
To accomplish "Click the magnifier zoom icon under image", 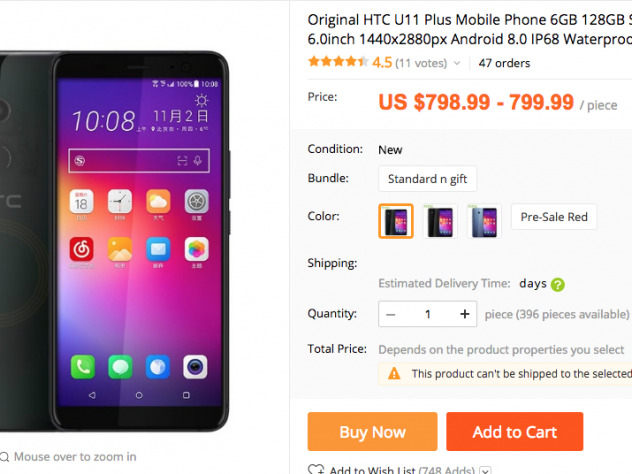I will click(x=4, y=457).
